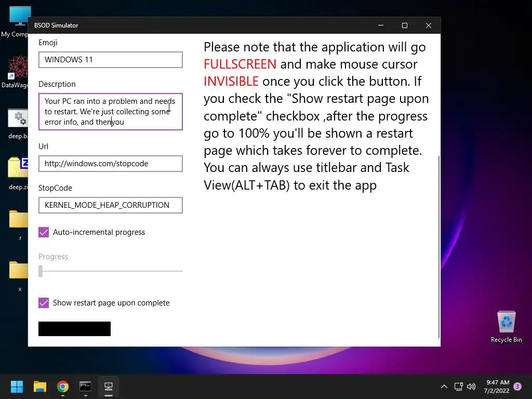Click the Description text box
The width and height of the screenshot is (532, 399).
coord(111,112)
